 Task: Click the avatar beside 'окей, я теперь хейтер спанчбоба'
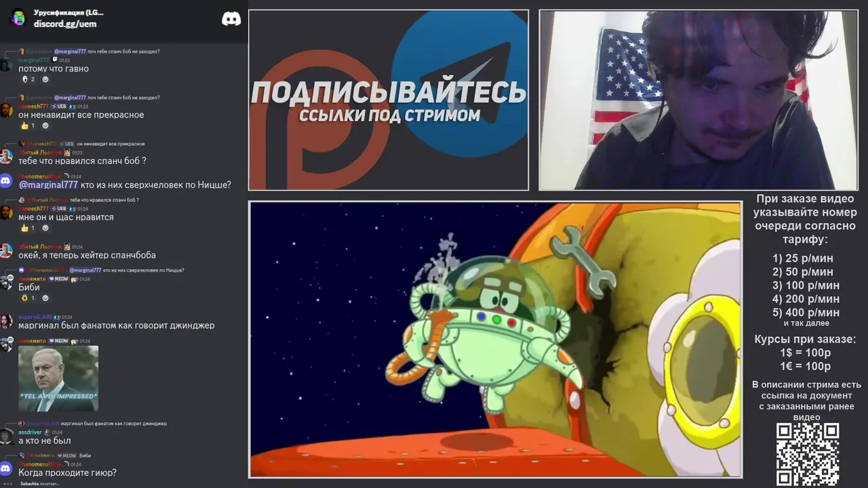click(x=5, y=251)
